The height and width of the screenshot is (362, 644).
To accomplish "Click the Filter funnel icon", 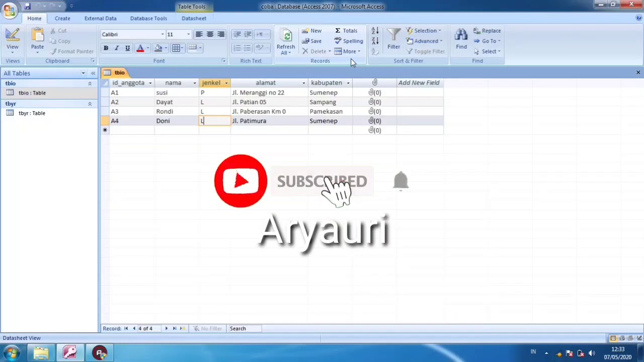I will [x=394, y=35].
